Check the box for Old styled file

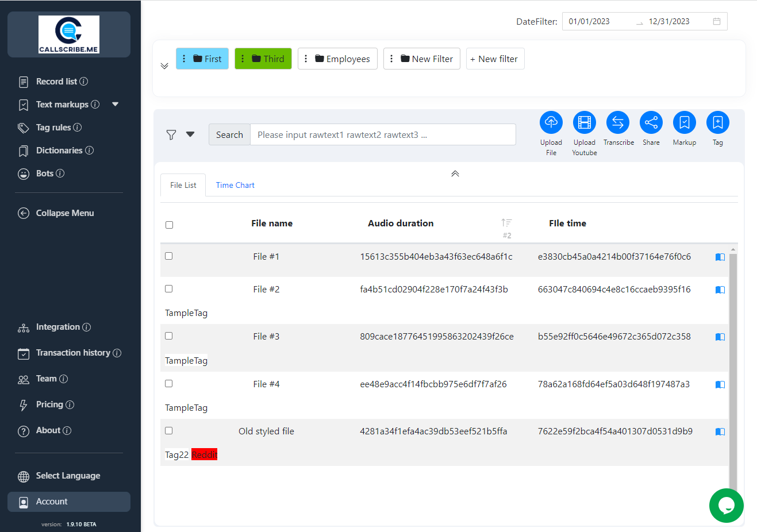point(168,430)
